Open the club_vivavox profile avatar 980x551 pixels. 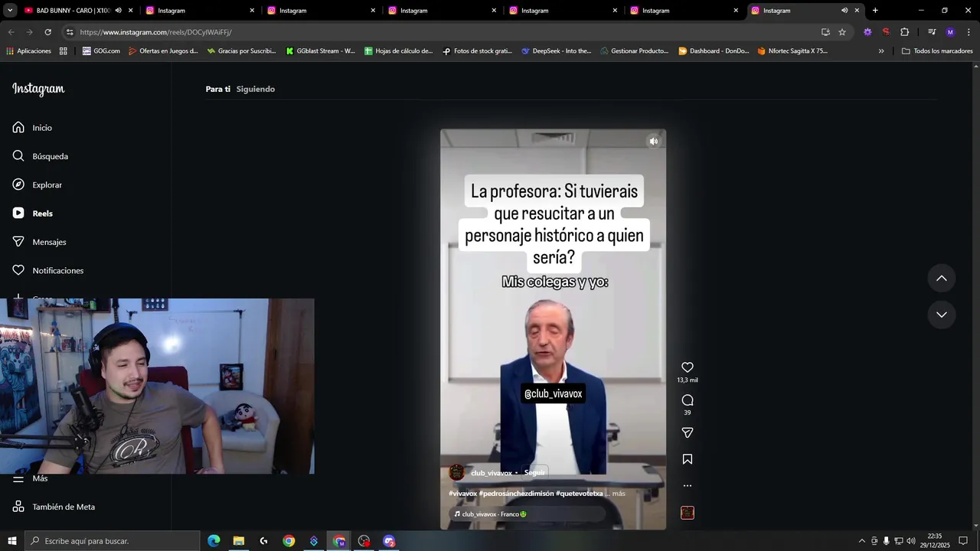[x=457, y=472]
